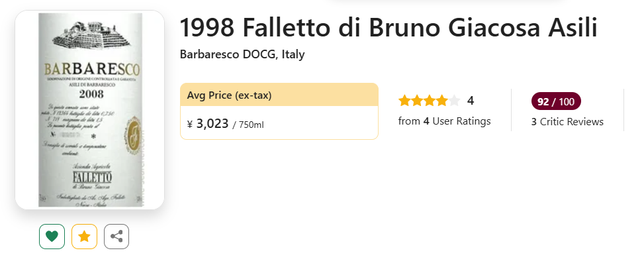Screen dimensions: 644x273
Task: Click the third gold rating star
Action: [x=430, y=101]
